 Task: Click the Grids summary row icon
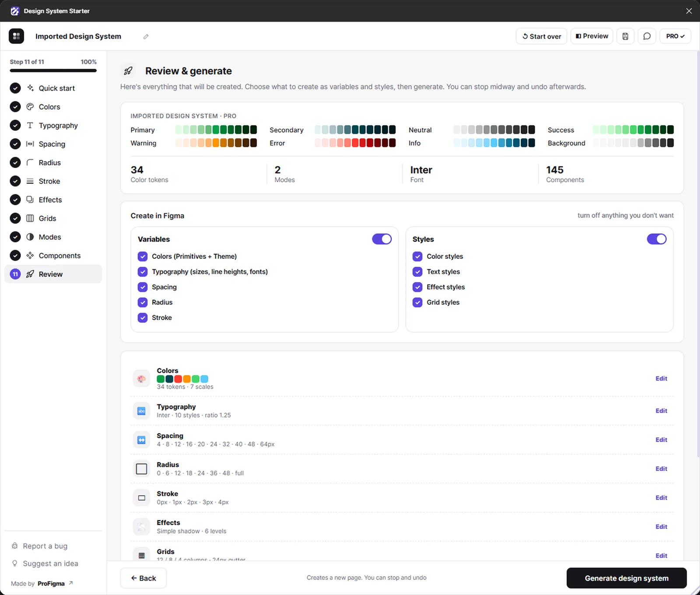[141, 556]
